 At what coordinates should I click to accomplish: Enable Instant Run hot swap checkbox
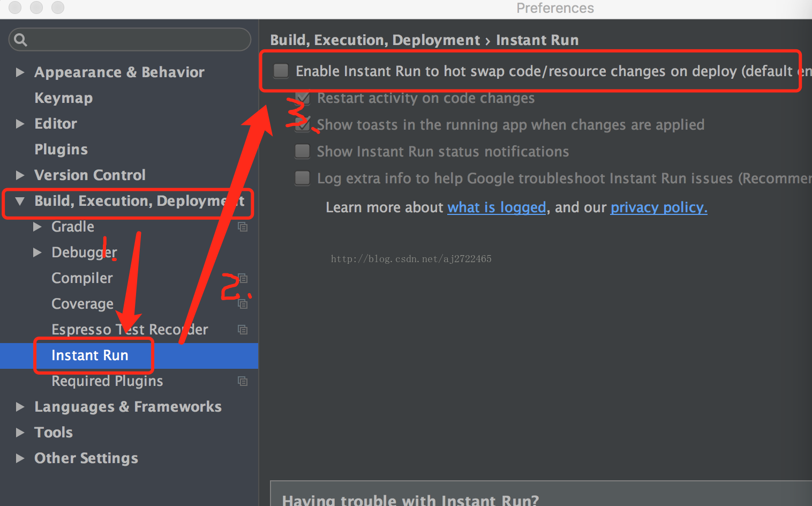[281, 71]
